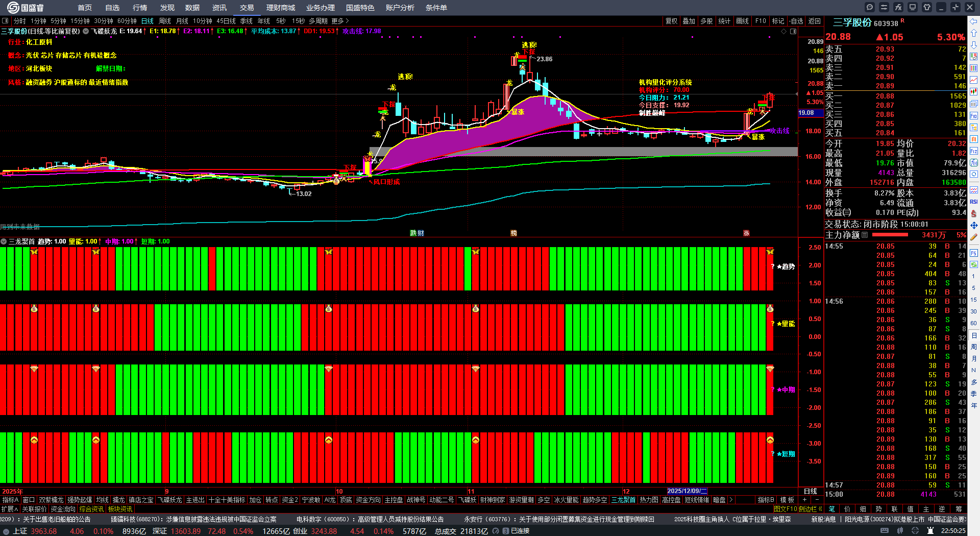This screenshot has width=980, height=536.
Task: Expand the 主力净额 detail icon
Action: tap(865, 235)
